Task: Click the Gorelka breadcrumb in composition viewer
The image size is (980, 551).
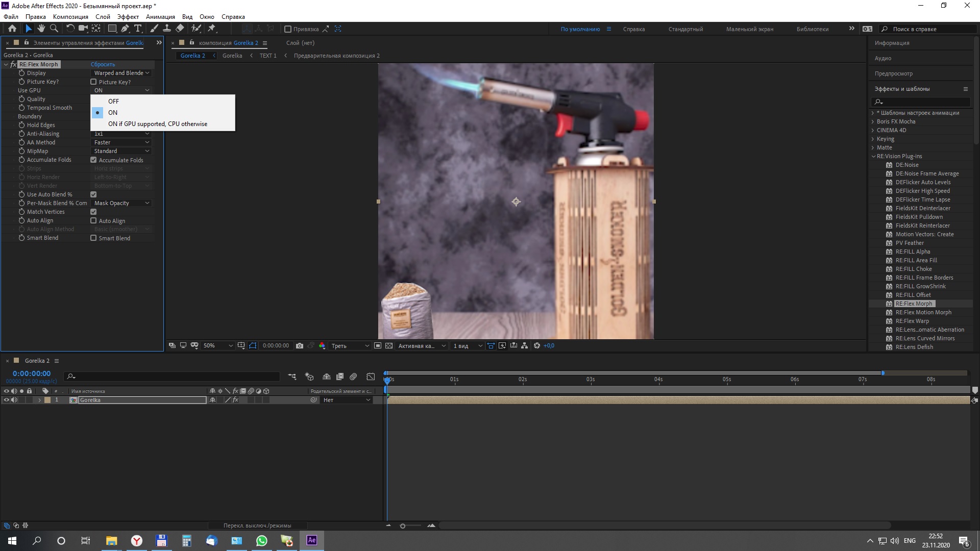Action: (232, 56)
